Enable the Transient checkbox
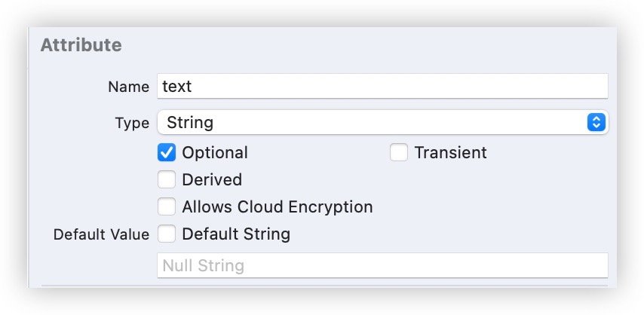Image resolution: width=644 pixels, height=315 pixels. point(399,152)
